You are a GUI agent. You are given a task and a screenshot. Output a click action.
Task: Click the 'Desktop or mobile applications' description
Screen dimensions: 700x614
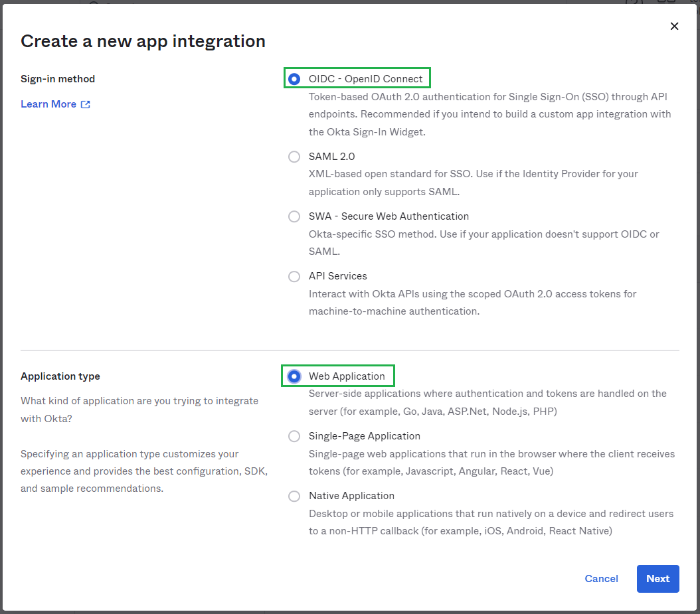coord(491,522)
